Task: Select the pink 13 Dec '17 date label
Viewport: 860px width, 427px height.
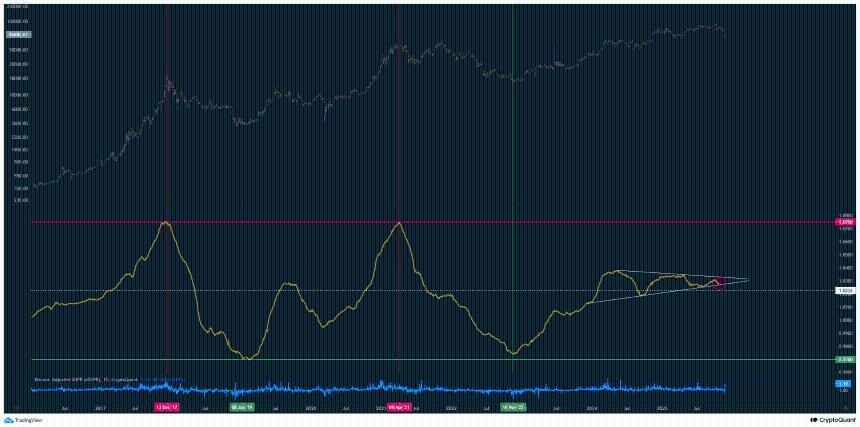Action: (x=166, y=408)
